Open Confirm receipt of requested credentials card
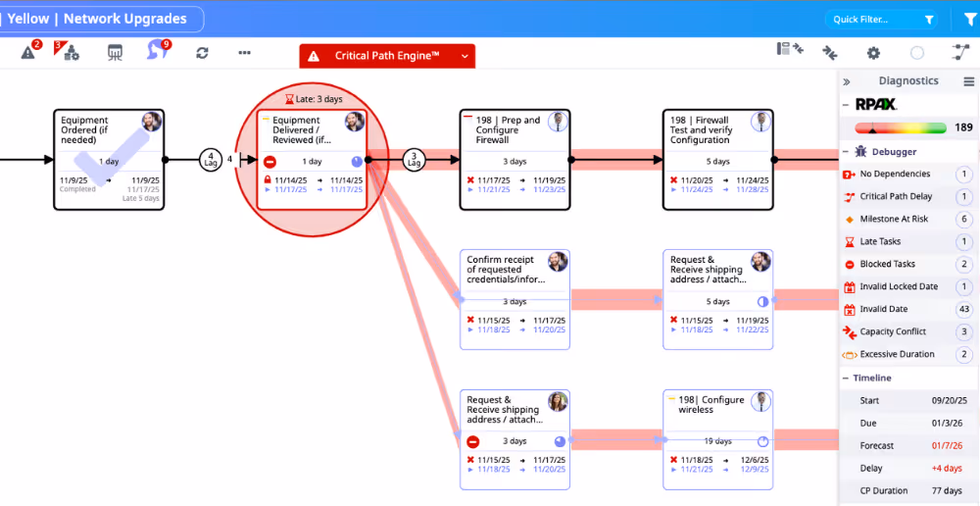Viewport: 980px width, 506px height. point(515,300)
